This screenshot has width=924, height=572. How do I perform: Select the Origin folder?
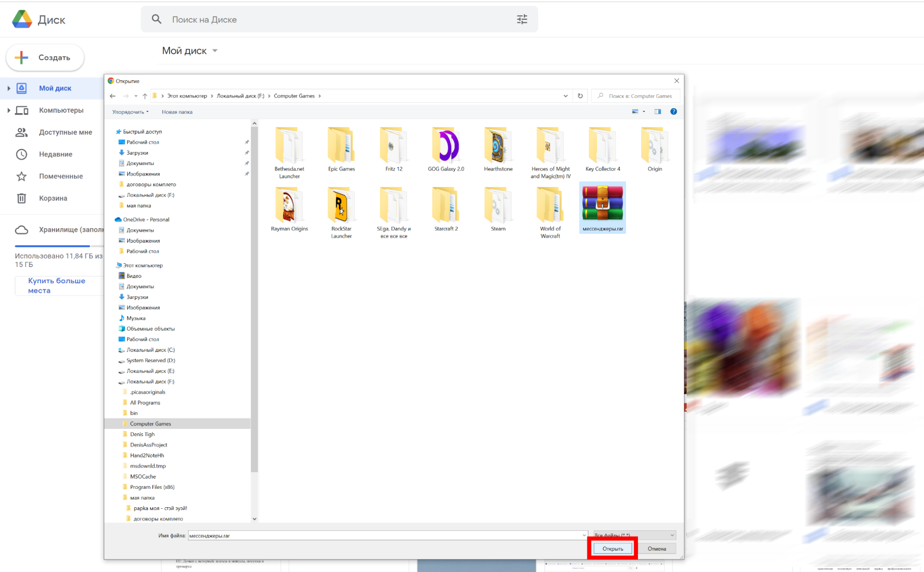point(655,149)
